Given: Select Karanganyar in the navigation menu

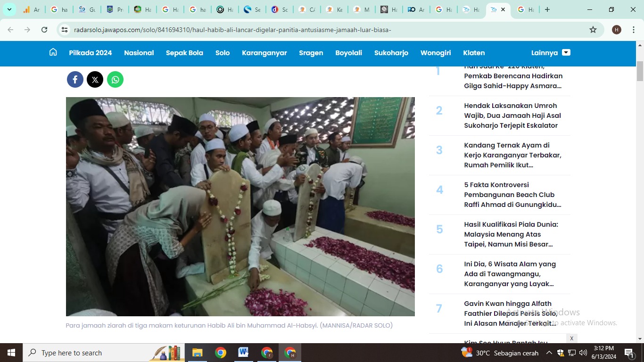Looking at the screenshot, I should 264,53.
